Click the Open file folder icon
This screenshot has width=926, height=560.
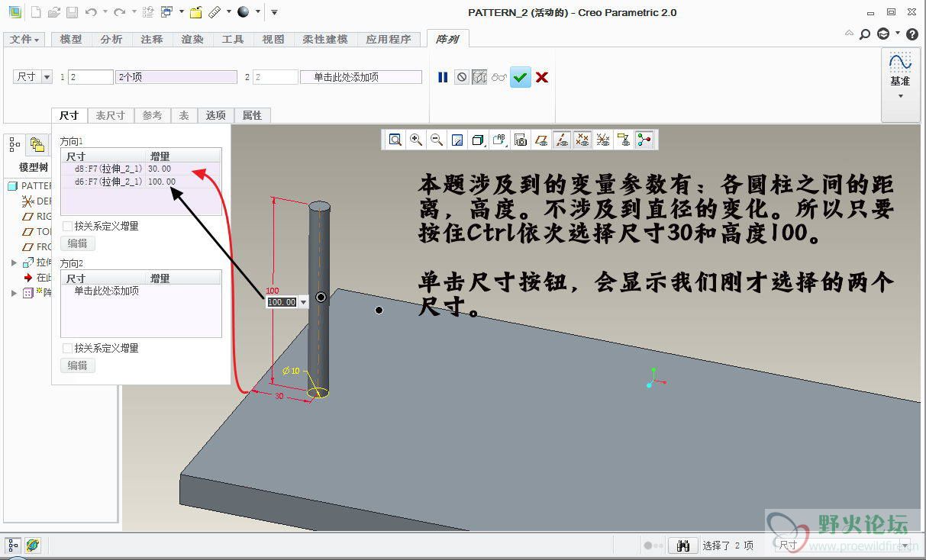pos(53,12)
